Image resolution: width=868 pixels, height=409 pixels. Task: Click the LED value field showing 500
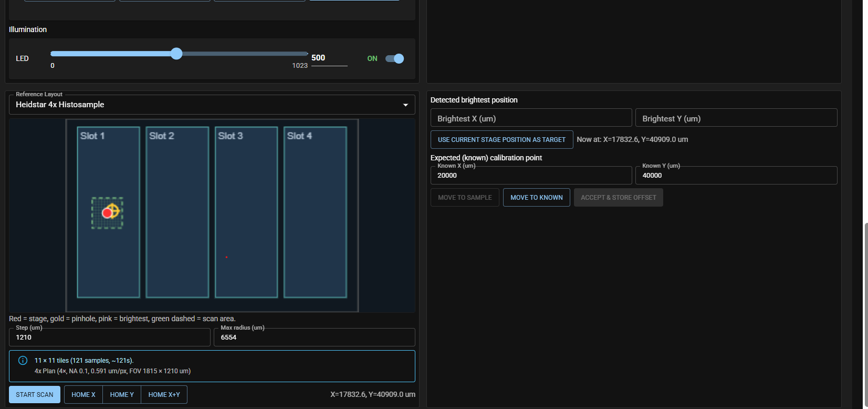(x=329, y=58)
